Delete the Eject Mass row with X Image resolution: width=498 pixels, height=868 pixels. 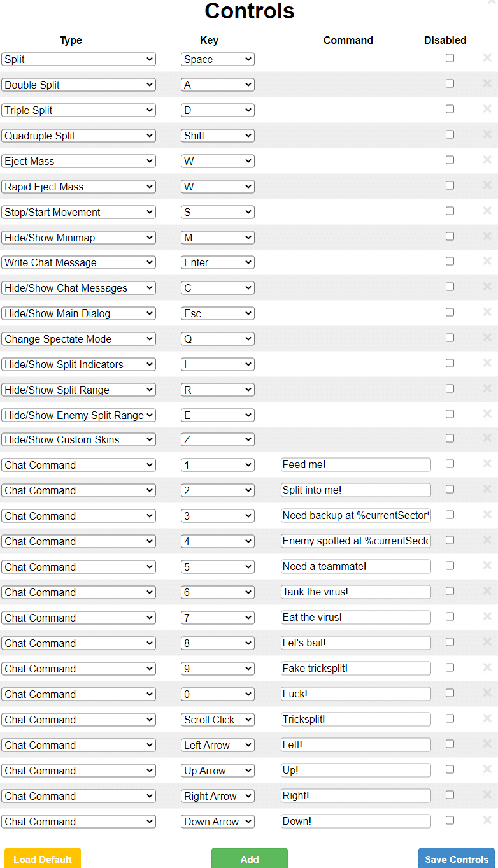tap(487, 160)
